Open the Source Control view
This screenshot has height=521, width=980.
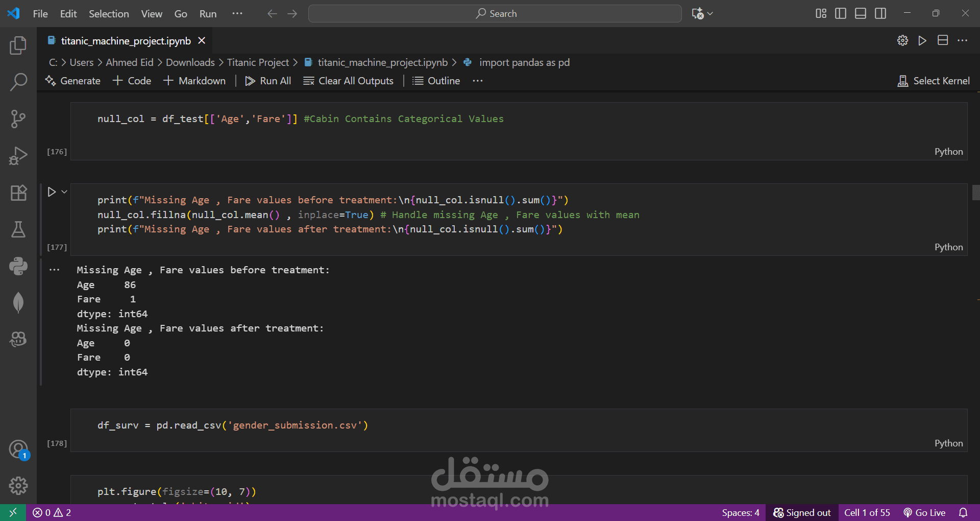pos(18,119)
